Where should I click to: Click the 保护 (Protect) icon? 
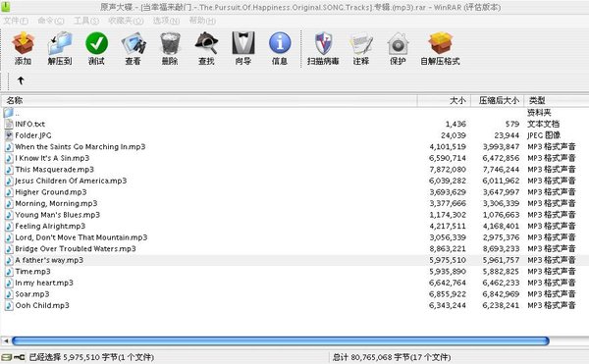tap(398, 44)
